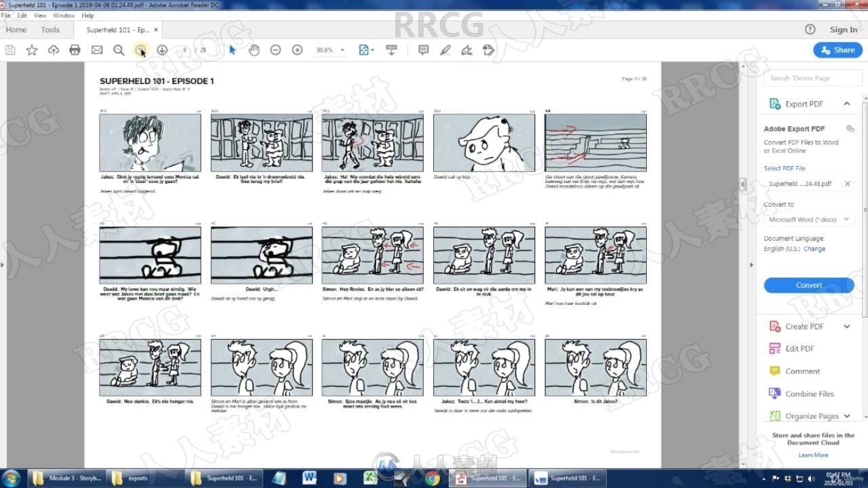Click the stamp tool in toolbar
The image size is (868, 488).
[488, 50]
